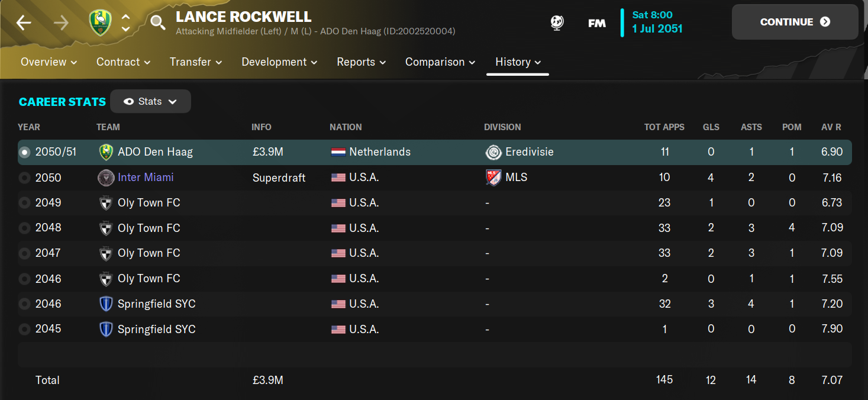Select the 2049 season radio button
This screenshot has height=400, width=868.
pyautogui.click(x=24, y=203)
